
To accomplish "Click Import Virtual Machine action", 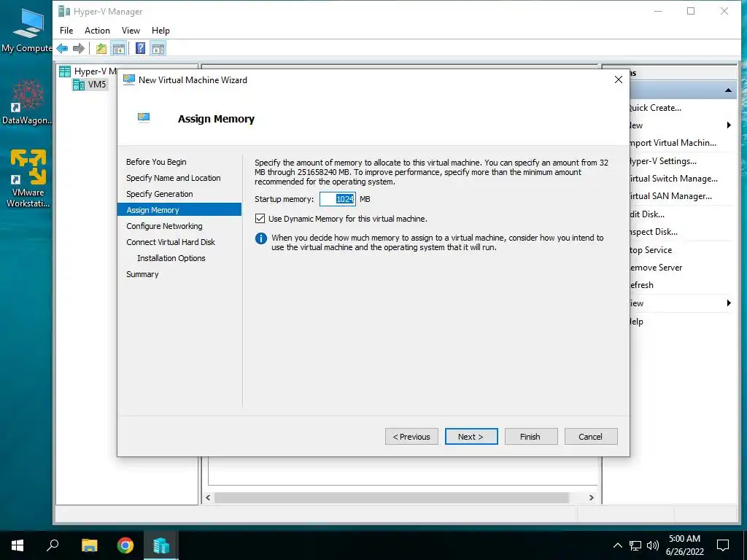I will [673, 143].
